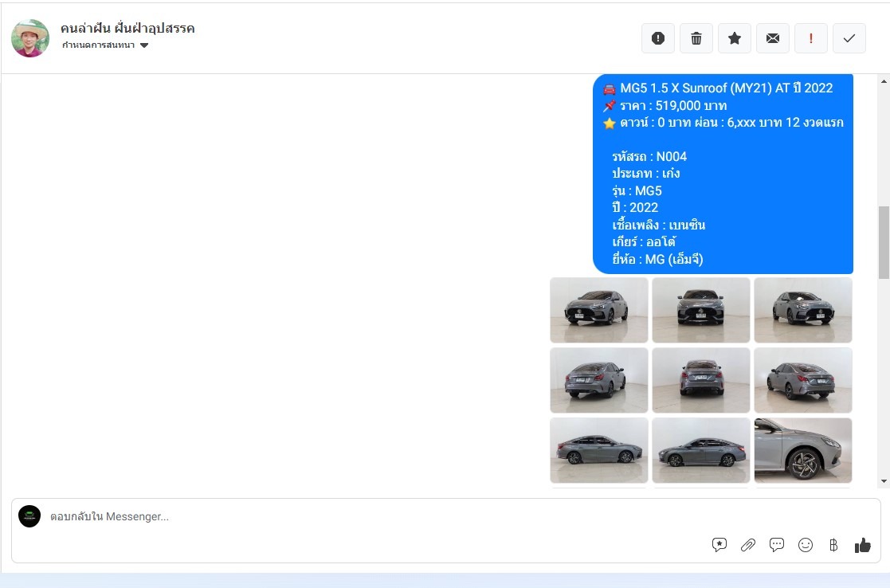Click the เชื้อเพลิง : เบนซิน line
The image size is (890, 588).
click(x=658, y=225)
